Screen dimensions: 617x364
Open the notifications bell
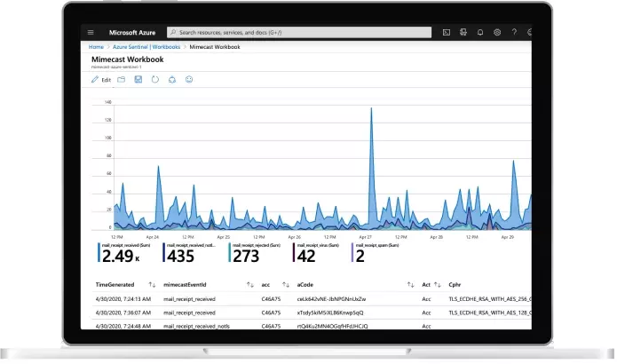pyautogui.click(x=480, y=32)
